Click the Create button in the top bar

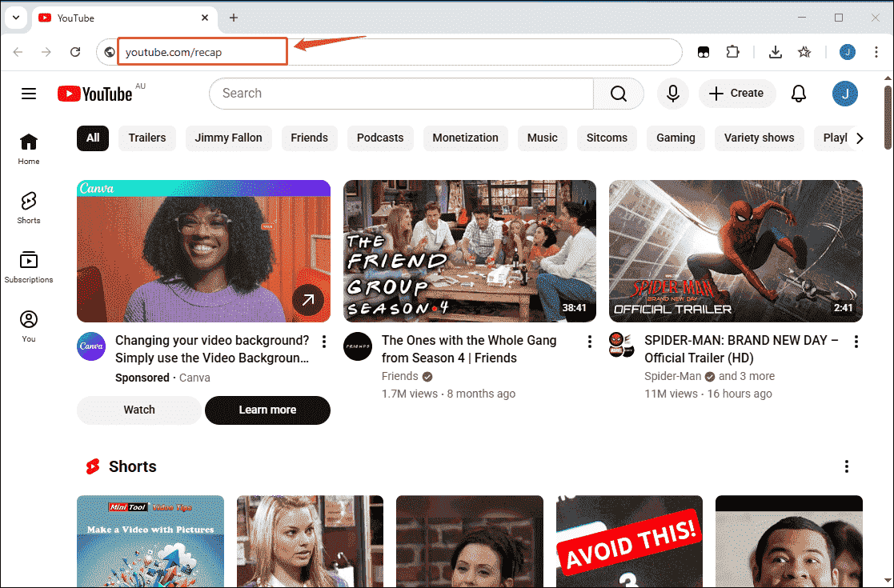pyautogui.click(x=736, y=94)
